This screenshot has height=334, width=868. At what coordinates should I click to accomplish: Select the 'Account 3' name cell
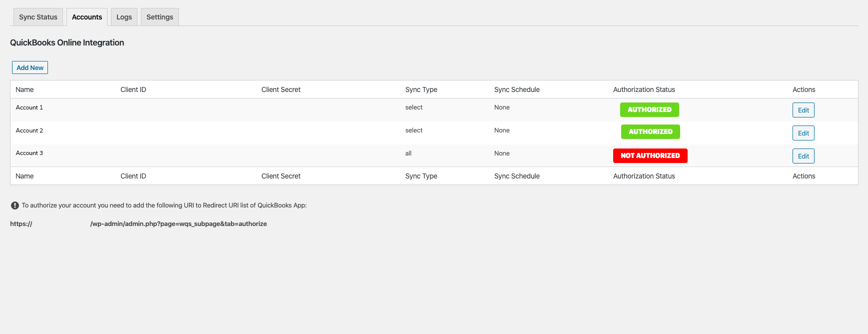coord(29,153)
